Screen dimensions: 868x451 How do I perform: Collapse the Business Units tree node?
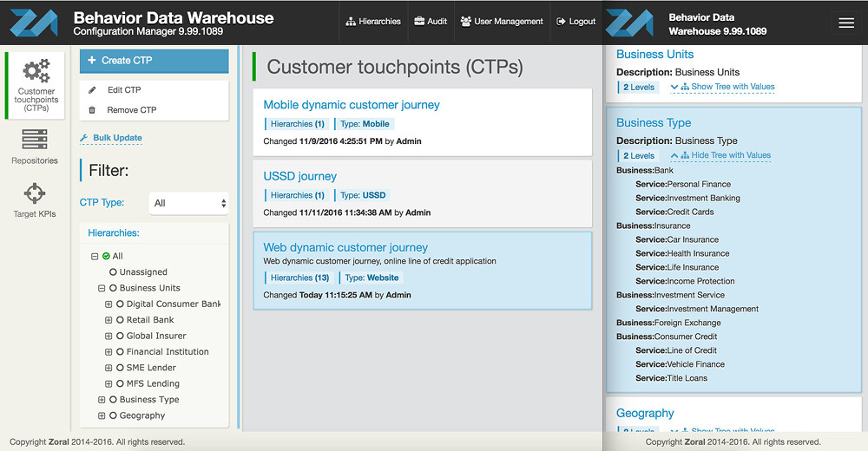click(x=102, y=288)
